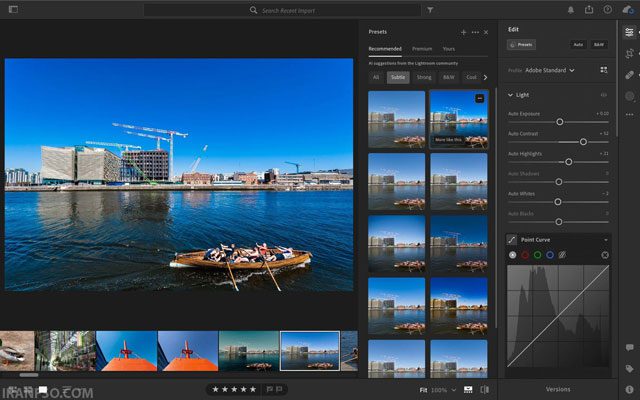Reset the curve with the circled X icon
This screenshot has width=640, height=400.
(x=605, y=255)
